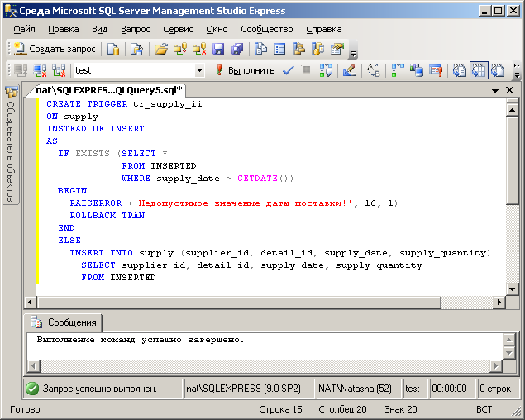The image size is (525, 420).
Task: Click the ROLLBACK TRAN line
Action: pyautogui.click(x=107, y=215)
